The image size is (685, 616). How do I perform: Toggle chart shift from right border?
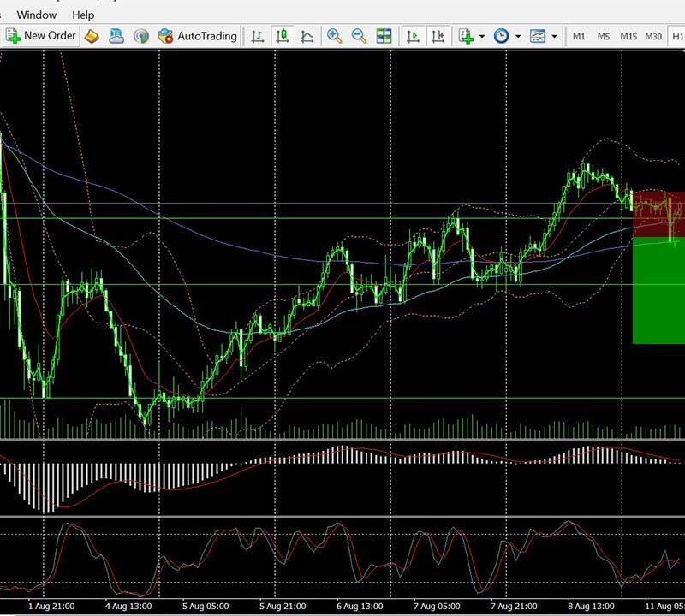pyautogui.click(x=438, y=36)
